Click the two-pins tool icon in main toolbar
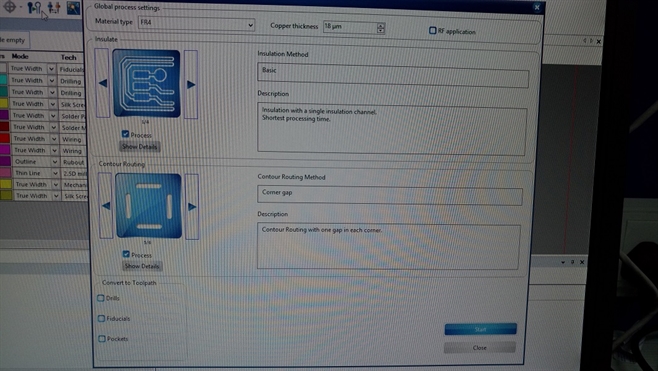 (x=34, y=7)
